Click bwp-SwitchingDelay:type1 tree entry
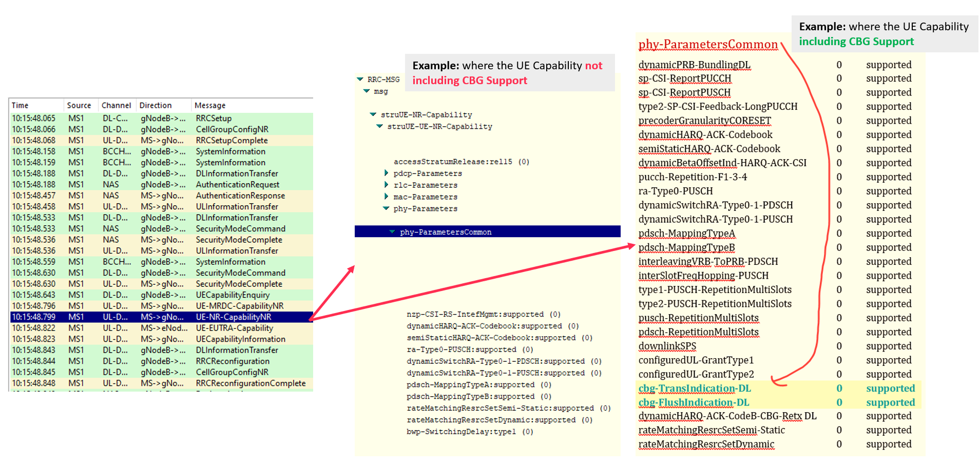This screenshot has height=466, width=980. [470, 432]
